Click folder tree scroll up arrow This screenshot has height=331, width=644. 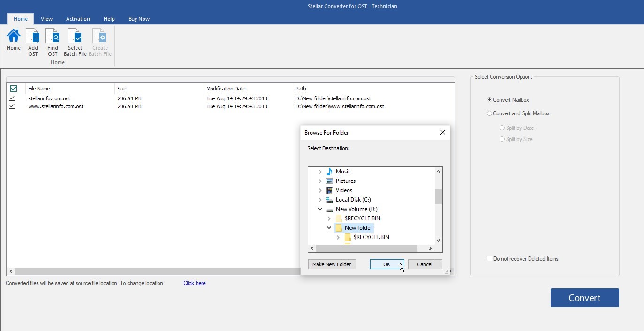438,171
